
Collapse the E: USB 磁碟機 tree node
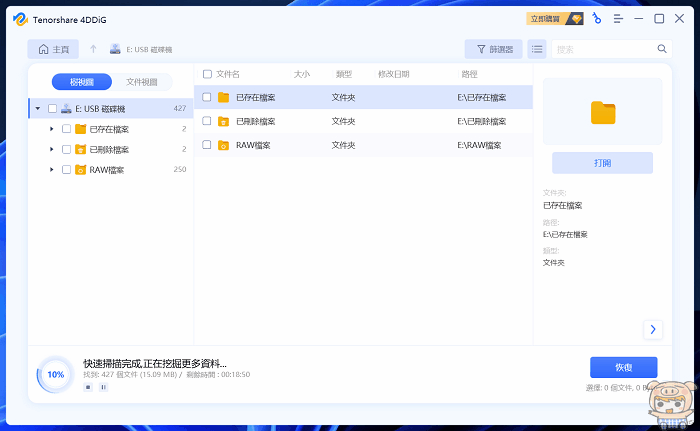click(x=37, y=109)
